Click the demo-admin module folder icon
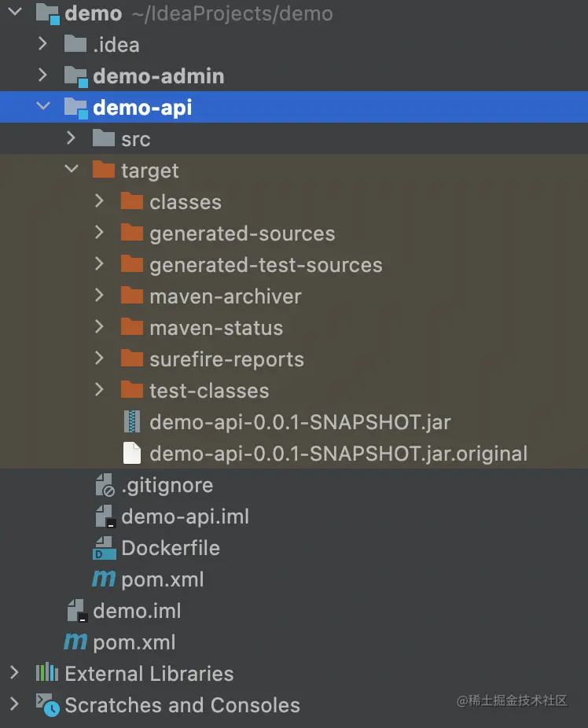This screenshot has height=728, width=588. point(75,76)
